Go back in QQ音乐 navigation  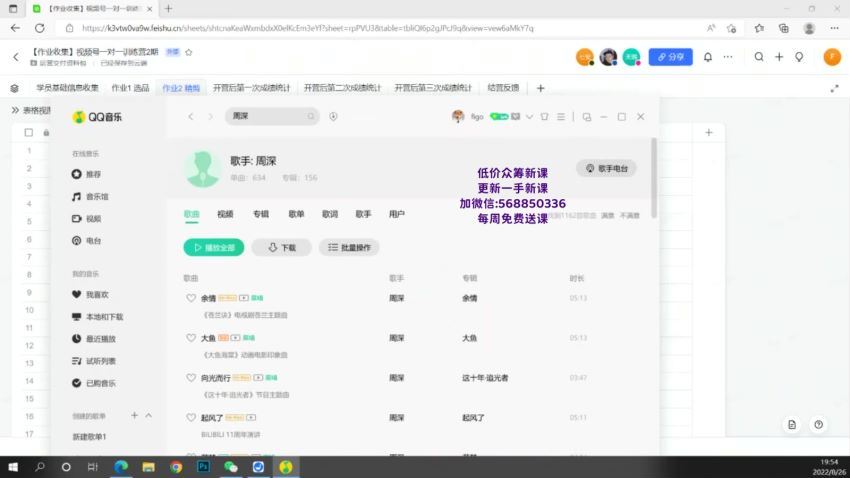(191, 117)
